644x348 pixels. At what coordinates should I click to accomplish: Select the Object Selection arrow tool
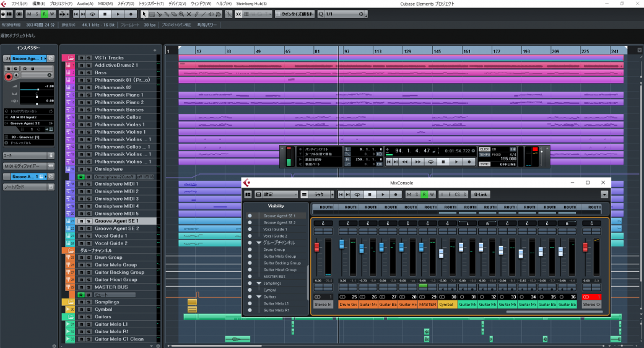[144, 14]
